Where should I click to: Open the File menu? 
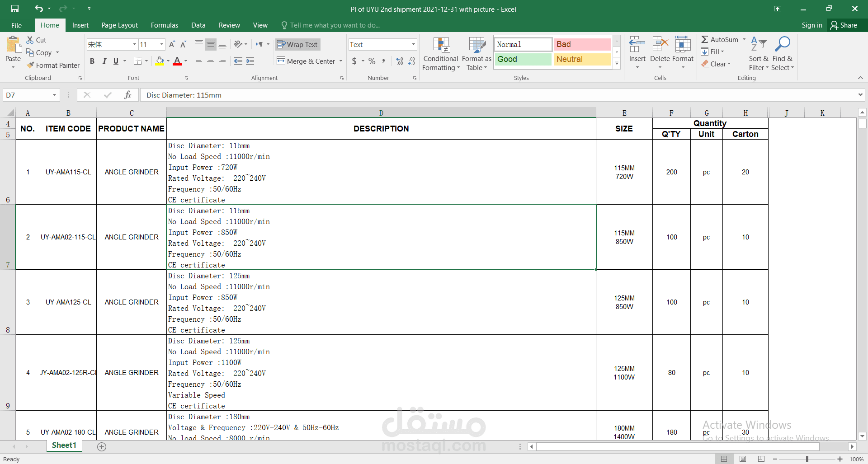click(x=16, y=25)
